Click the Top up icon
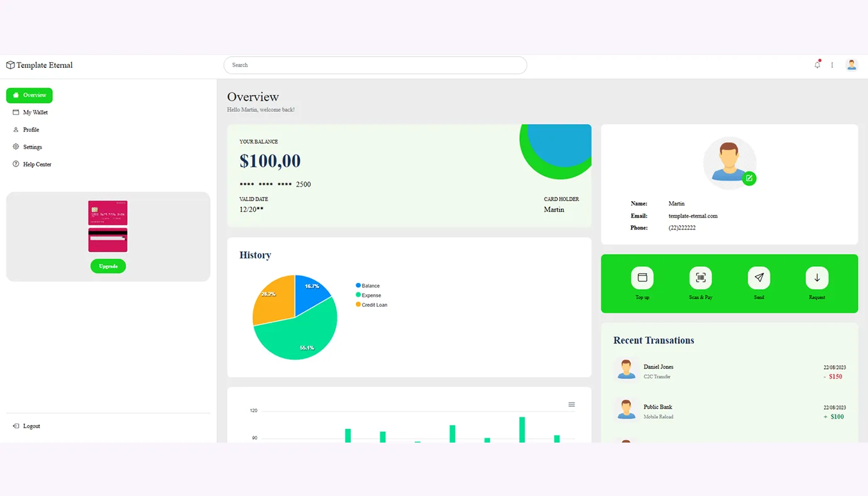Image resolution: width=868 pixels, height=496 pixels. pyautogui.click(x=642, y=278)
